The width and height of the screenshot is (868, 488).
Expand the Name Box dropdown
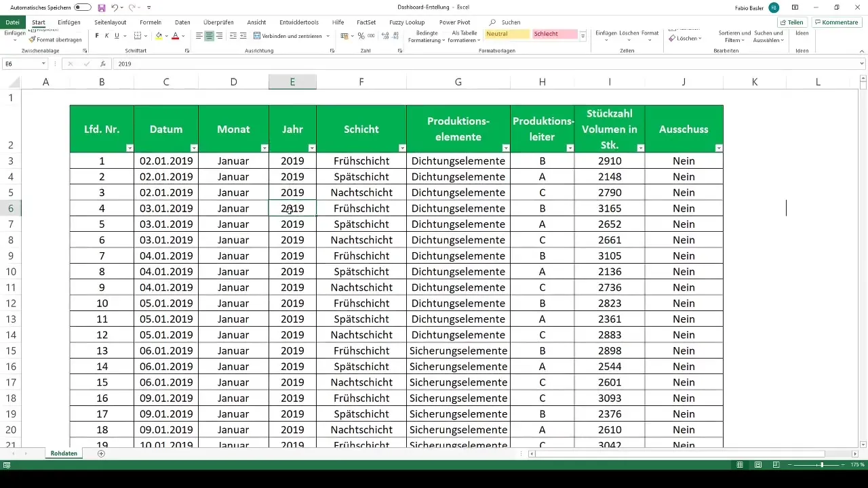coord(43,64)
